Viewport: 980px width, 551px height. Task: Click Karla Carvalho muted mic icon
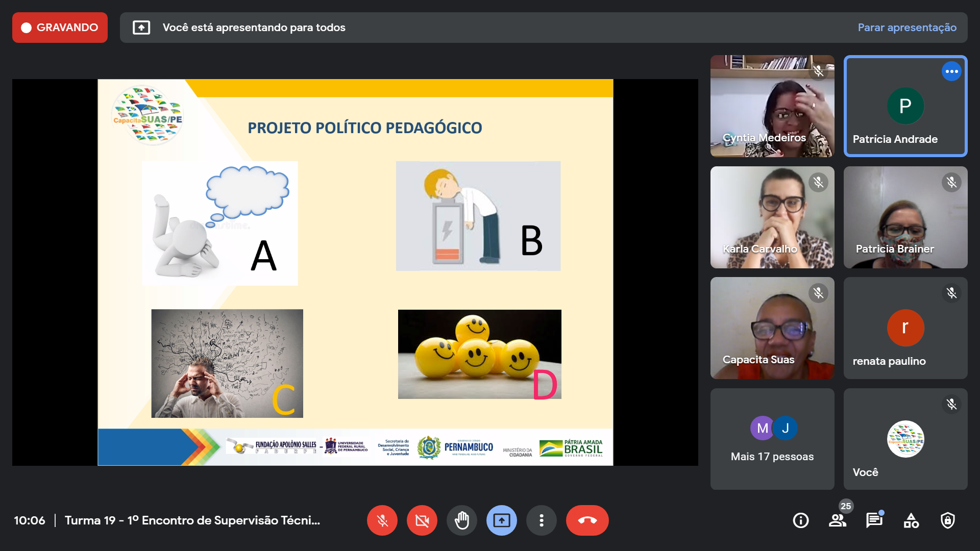coord(818,182)
